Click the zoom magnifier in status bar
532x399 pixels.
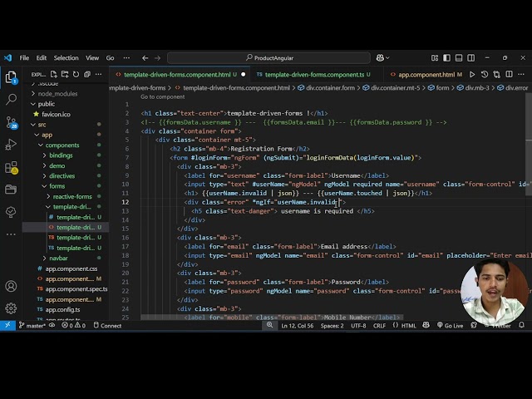[269, 325]
